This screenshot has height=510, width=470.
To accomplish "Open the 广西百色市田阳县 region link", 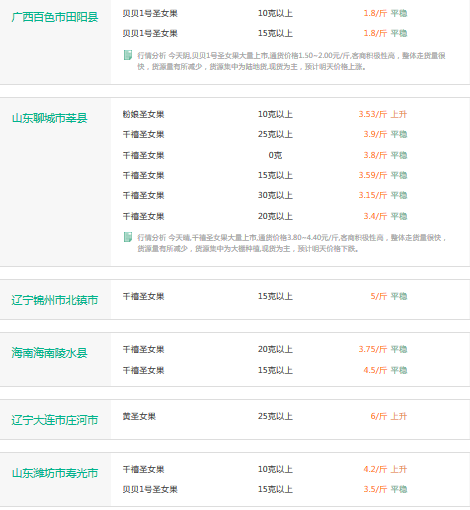I will [x=55, y=17].
